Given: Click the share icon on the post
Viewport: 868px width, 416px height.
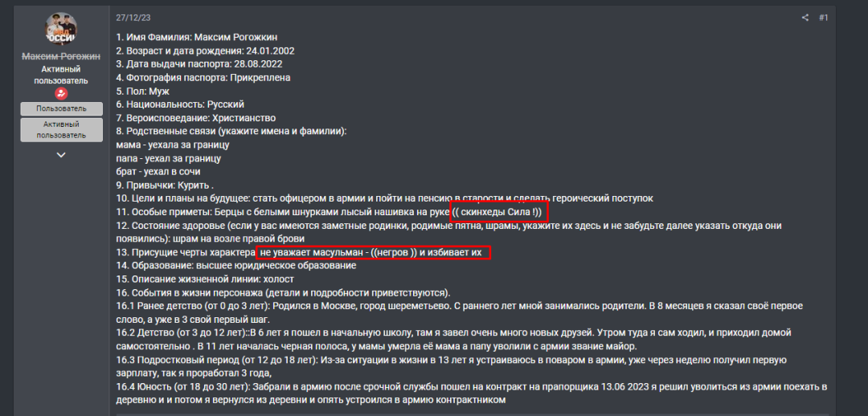Looking at the screenshot, I should [x=805, y=18].
